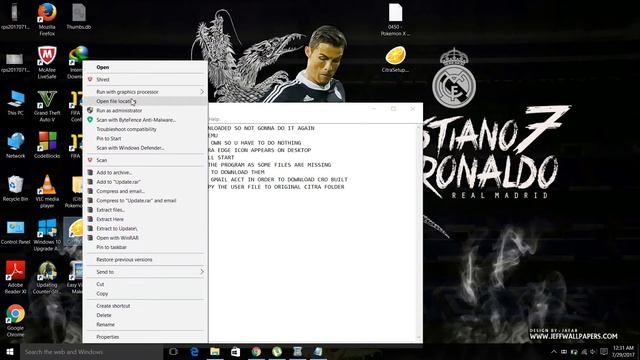Screen dimensions: 640x360
Task: Choose Add to "Update.rar"
Action: point(145,182)
